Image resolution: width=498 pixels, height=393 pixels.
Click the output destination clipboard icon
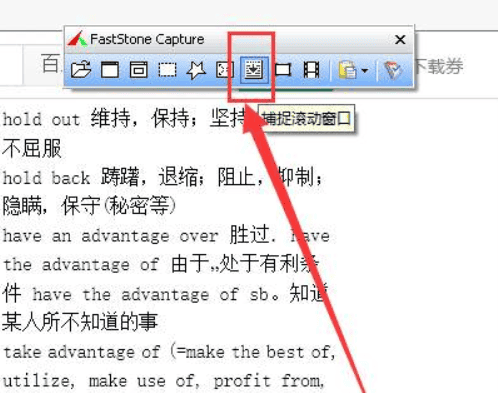[347, 70]
